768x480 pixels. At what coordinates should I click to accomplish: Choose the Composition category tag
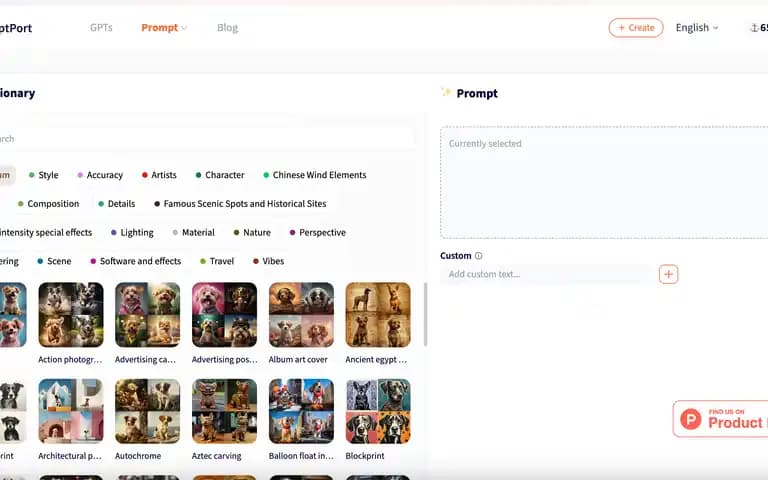click(x=48, y=204)
